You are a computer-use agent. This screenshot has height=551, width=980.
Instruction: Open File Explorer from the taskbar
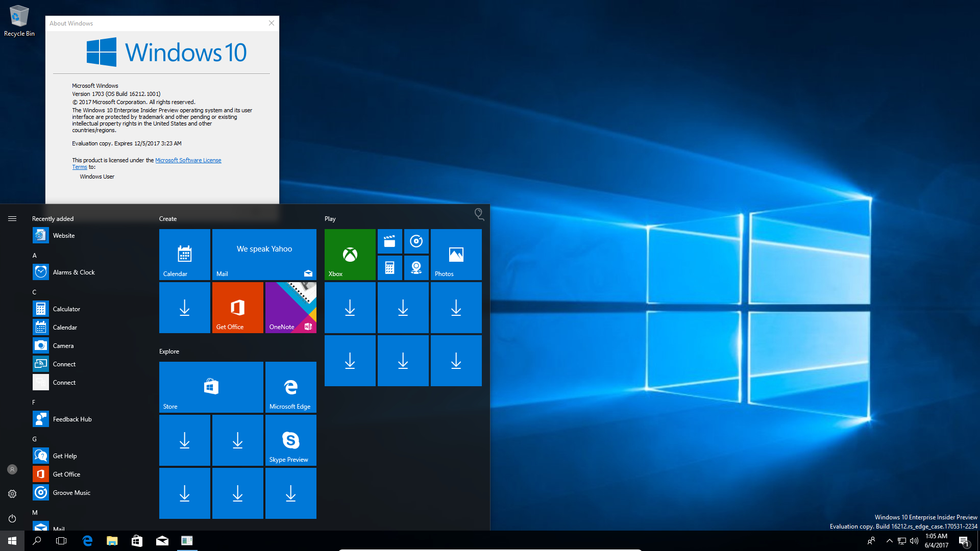pos(112,541)
